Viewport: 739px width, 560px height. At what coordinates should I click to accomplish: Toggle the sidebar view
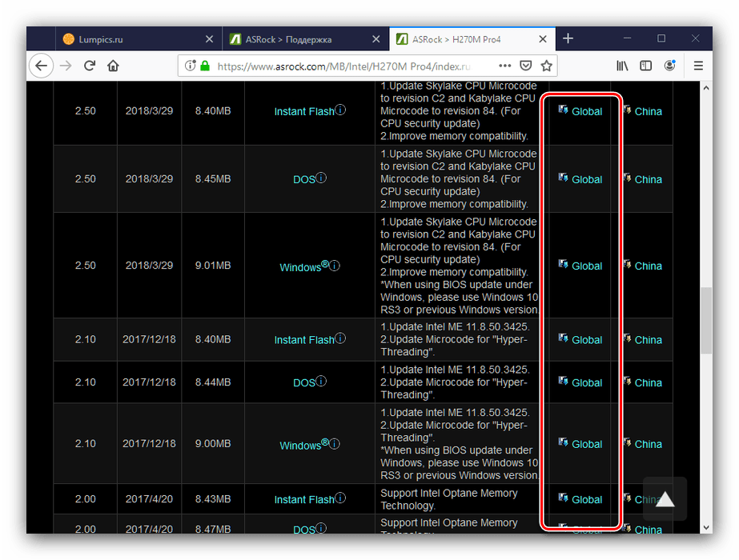pos(645,66)
